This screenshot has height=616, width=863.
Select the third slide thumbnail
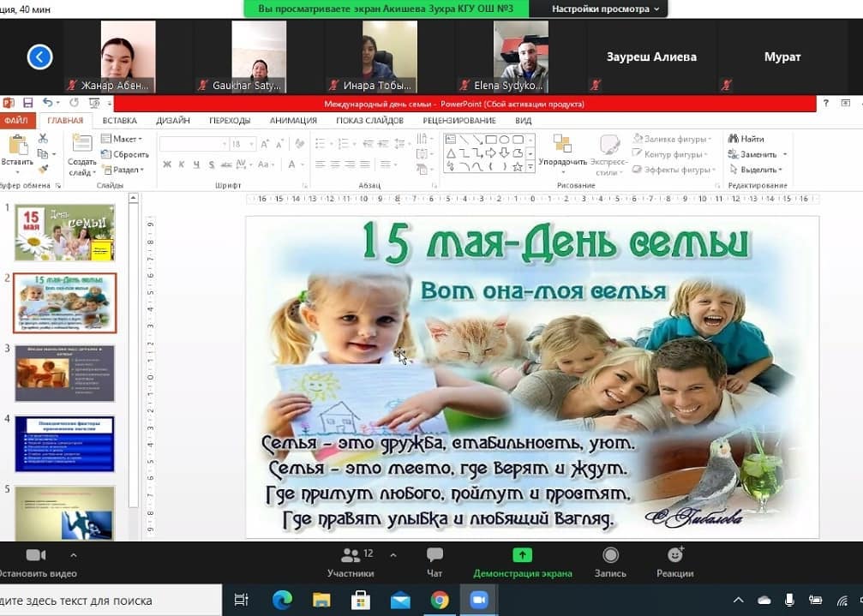pyautogui.click(x=64, y=374)
